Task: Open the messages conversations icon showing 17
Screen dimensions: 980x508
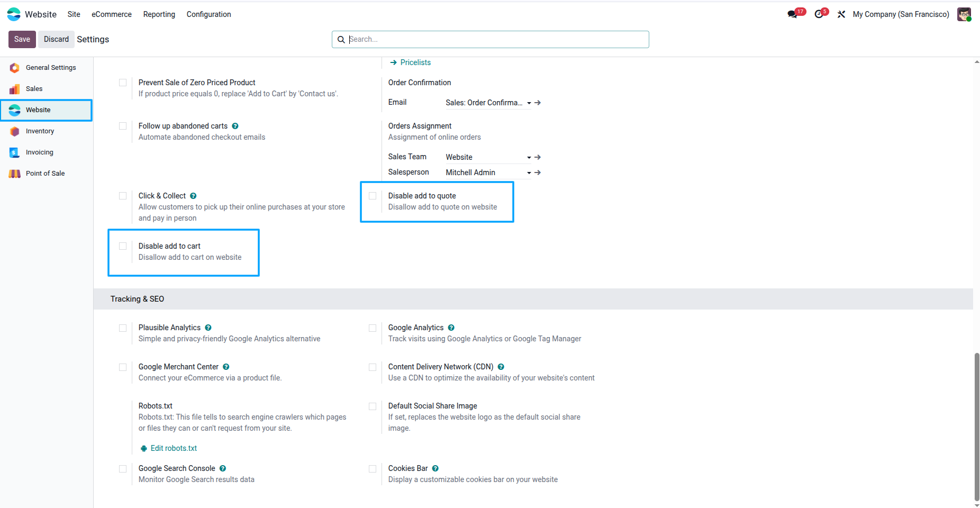Action: tap(792, 14)
